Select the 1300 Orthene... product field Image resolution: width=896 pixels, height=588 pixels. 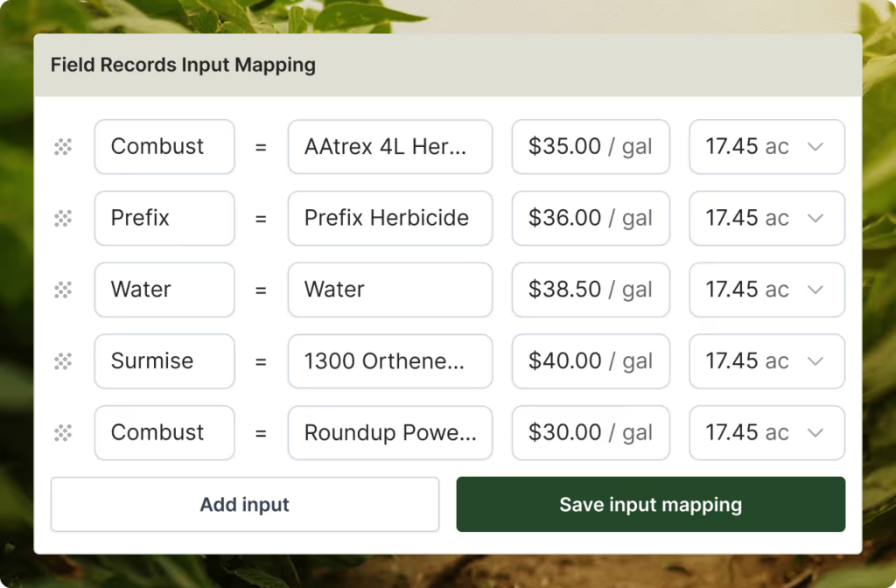[389, 361]
